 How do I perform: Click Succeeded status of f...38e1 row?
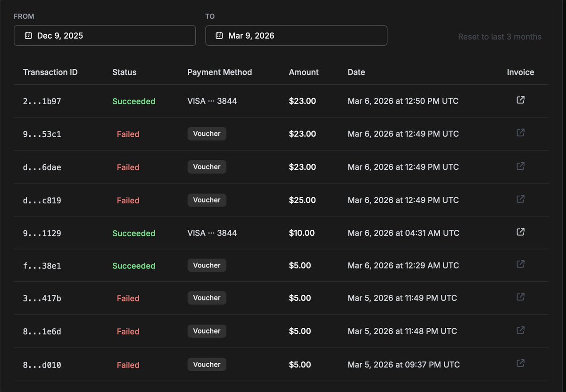134,266
